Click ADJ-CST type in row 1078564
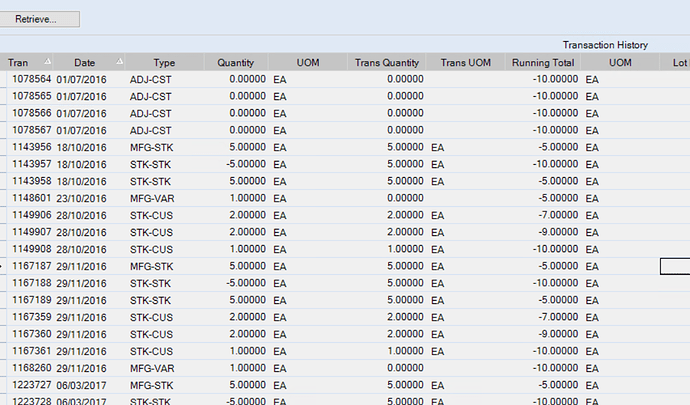 tap(150, 80)
